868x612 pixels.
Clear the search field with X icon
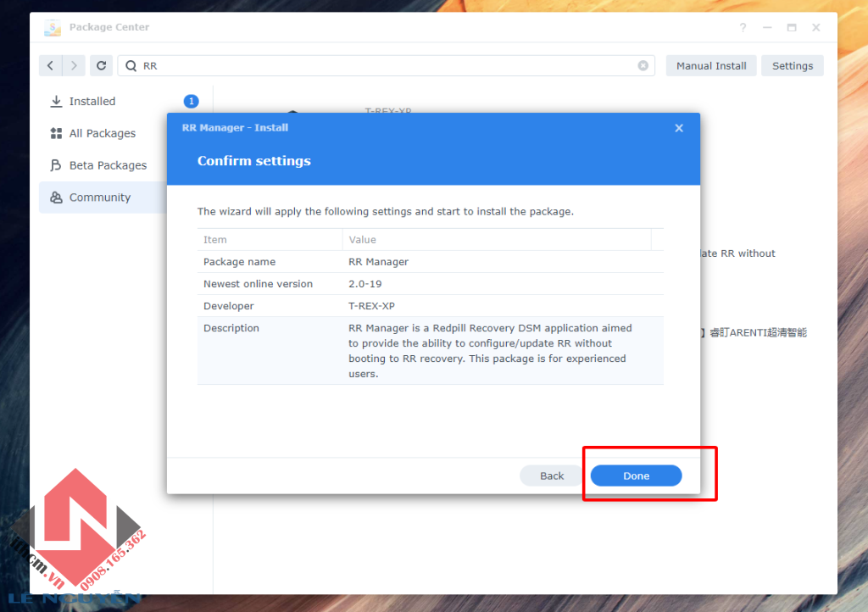tap(643, 65)
